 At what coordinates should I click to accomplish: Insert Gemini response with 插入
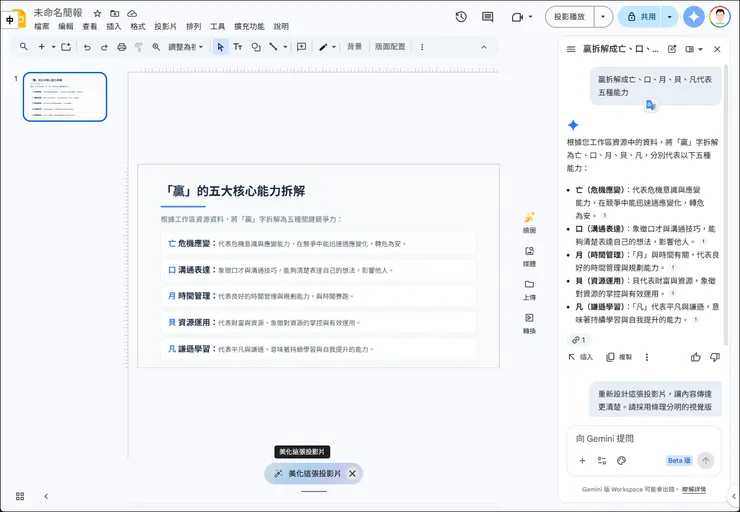tap(580, 357)
